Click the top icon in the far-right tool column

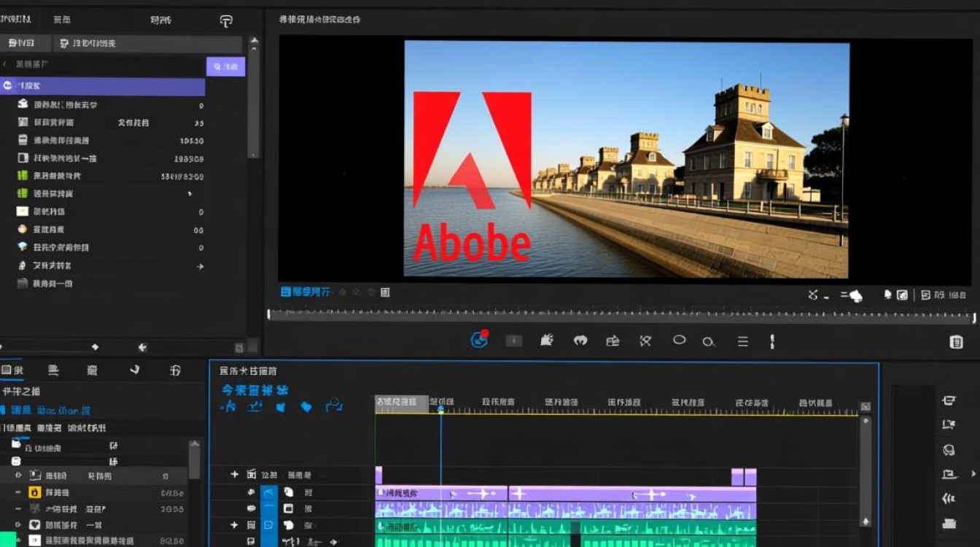[949, 400]
